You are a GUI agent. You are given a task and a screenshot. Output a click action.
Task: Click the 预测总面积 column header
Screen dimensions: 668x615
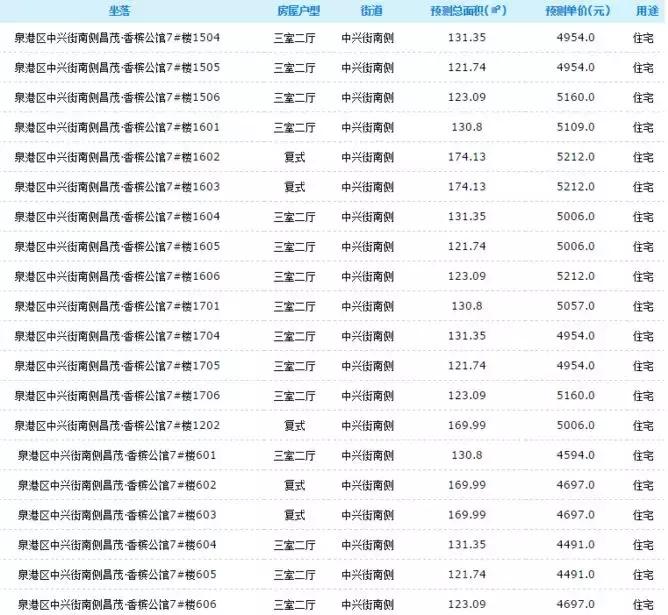tap(468, 11)
